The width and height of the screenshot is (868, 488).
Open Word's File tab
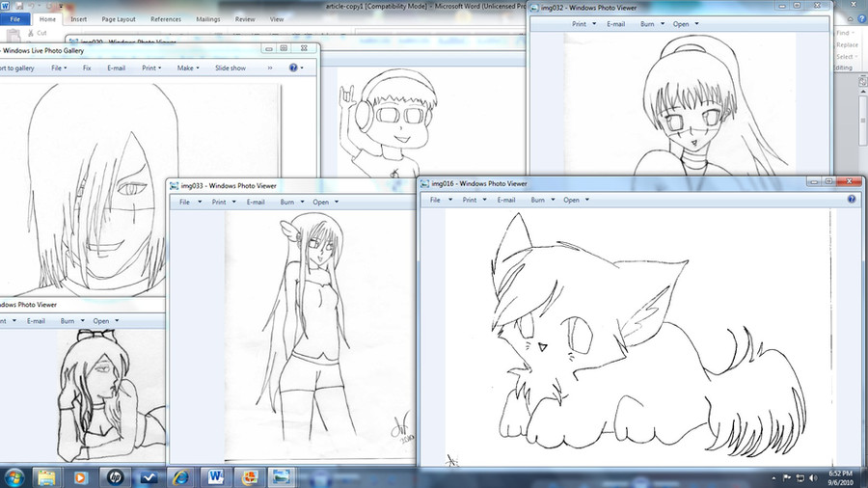14,19
